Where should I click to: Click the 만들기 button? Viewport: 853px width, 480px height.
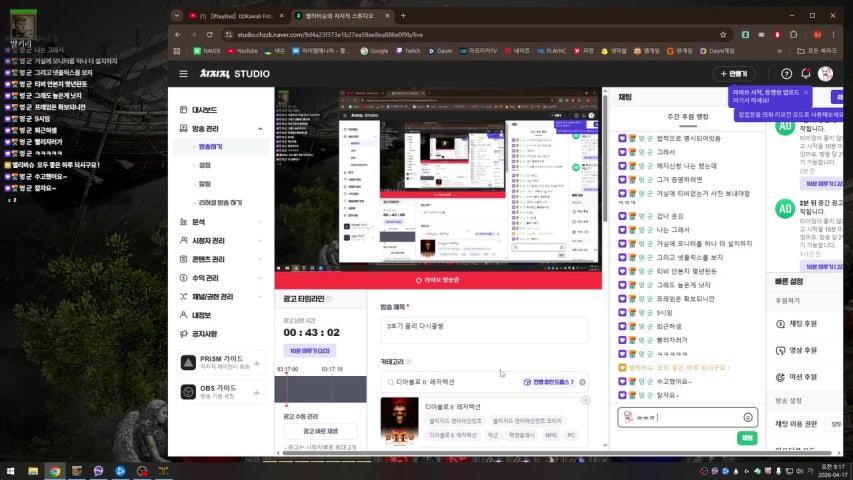pos(733,73)
